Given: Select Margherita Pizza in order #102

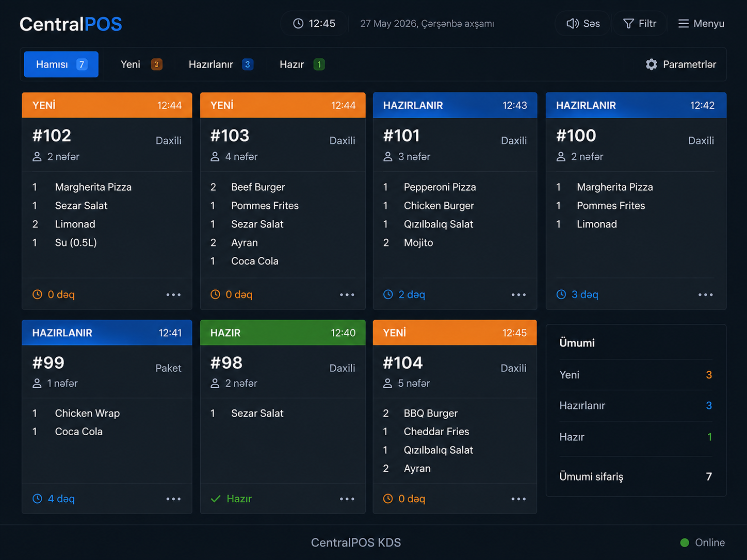Looking at the screenshot, I should tap(93, 187).
